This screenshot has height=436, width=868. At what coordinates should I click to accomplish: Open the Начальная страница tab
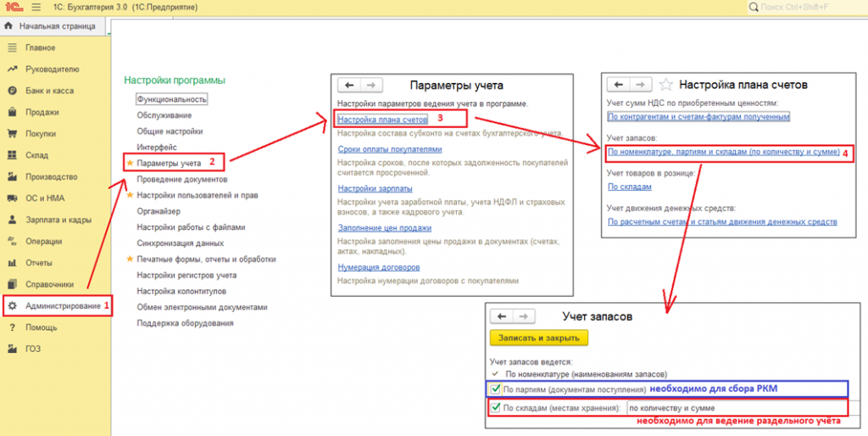coord(50,26)
